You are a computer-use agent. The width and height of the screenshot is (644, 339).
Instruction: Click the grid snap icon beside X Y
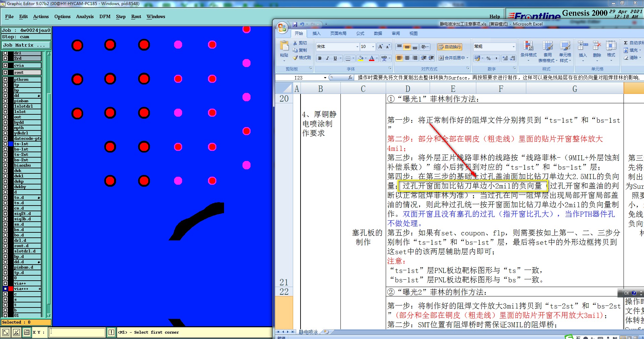coord(27,332)
